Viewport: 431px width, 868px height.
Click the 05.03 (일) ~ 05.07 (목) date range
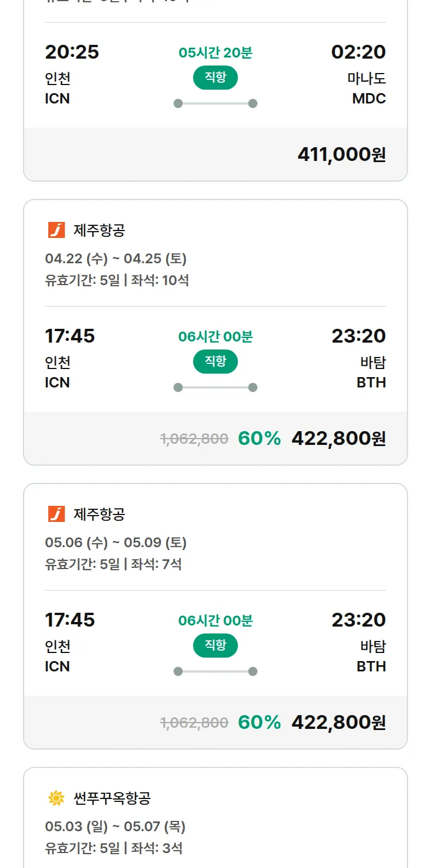click(x=115, y=827)
